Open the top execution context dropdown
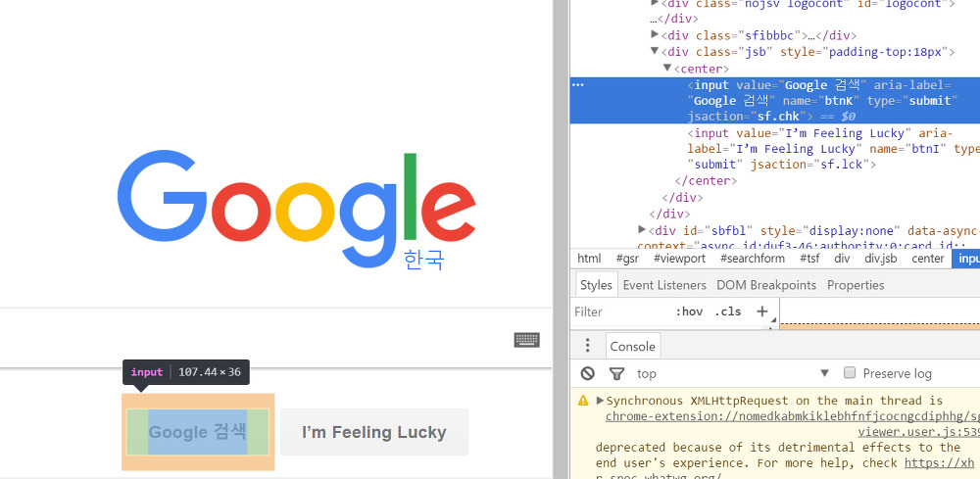The image size is (980, 479). pos(732,373)
